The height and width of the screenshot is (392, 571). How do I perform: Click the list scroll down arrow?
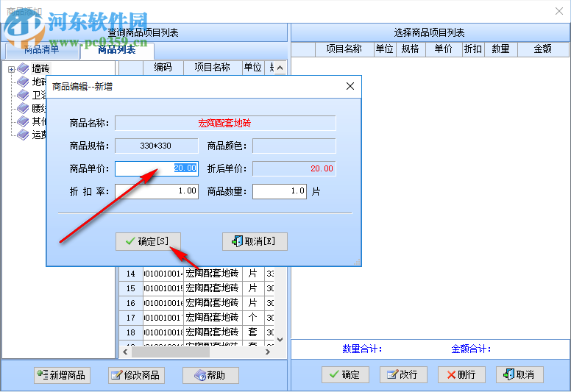tap(280, 340)
